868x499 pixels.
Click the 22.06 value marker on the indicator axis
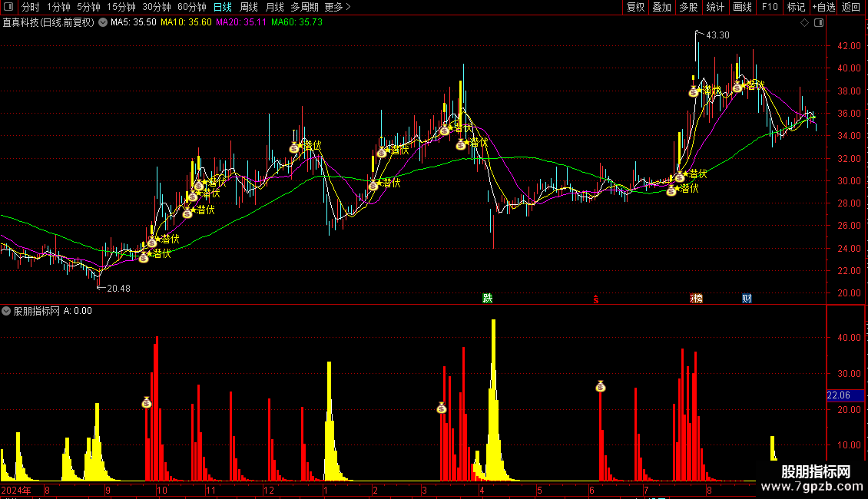coord(837,395)
